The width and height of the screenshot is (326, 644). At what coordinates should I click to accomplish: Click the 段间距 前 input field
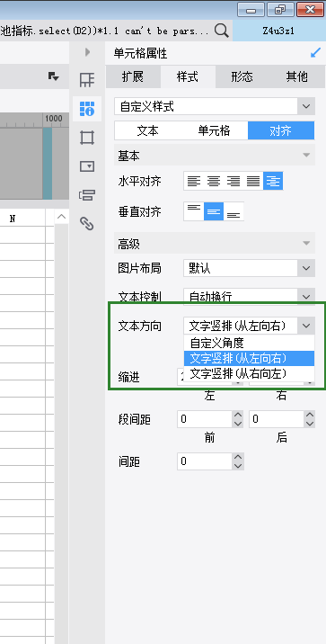coord(205,419)
